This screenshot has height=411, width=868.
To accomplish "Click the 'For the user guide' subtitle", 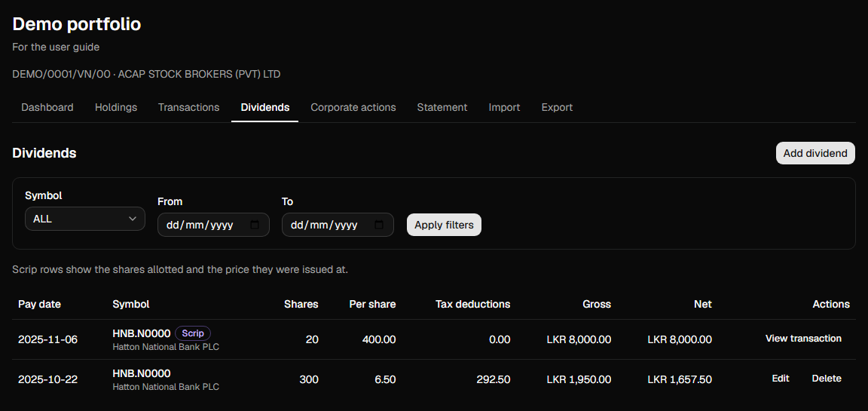I will coord(56,47).
